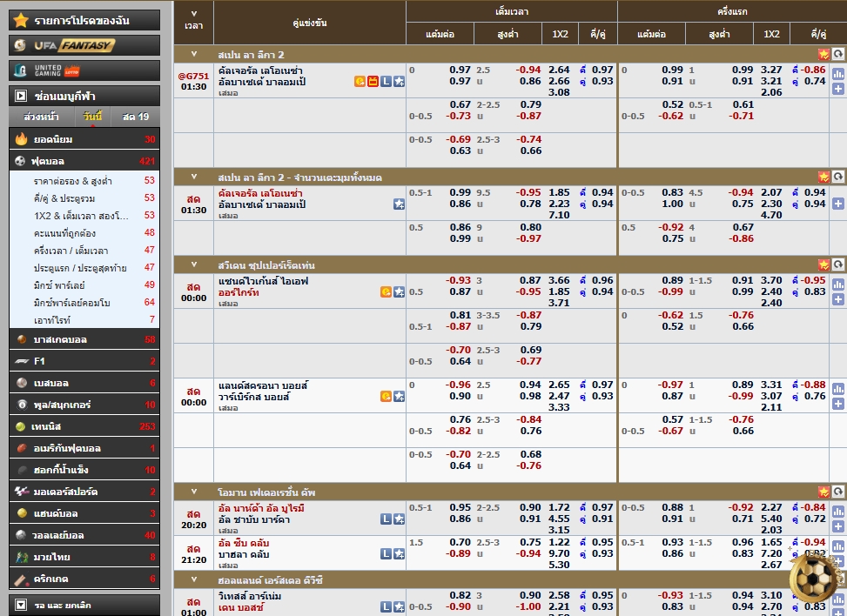847x616 pixels.
Task: Refresh the Spain La Liga 2 league section
Action: (x=837, y=54)
